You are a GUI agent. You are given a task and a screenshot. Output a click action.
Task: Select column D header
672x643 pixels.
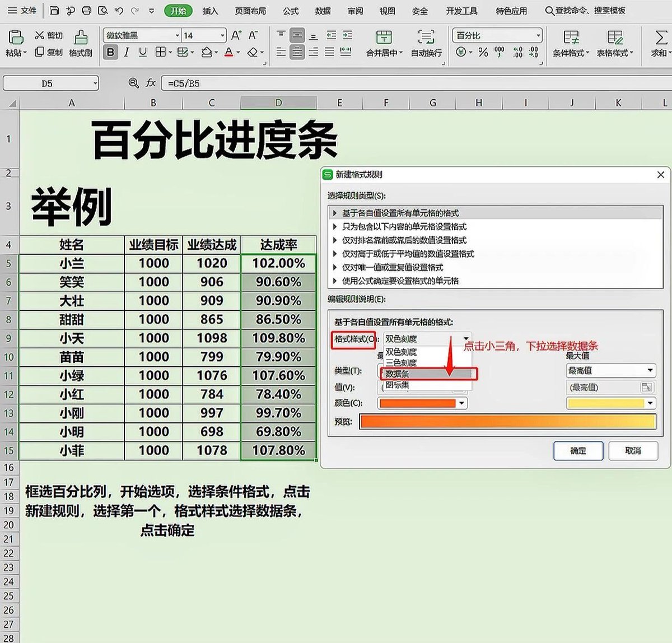click(x=278, y=102)
